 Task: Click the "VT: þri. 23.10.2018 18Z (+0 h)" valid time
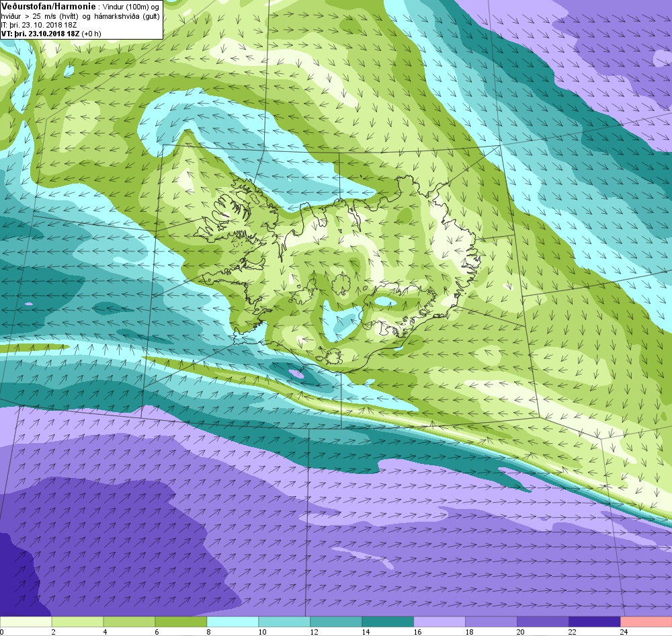click(x=52, y=34)
